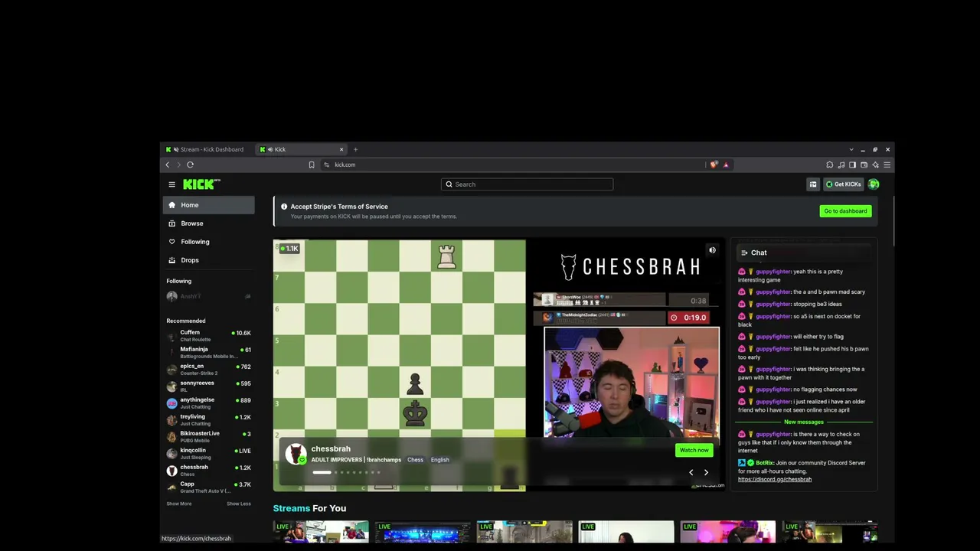Open the fifth live stream thumbnail
The image size is (980, 551).
point(728,532)
